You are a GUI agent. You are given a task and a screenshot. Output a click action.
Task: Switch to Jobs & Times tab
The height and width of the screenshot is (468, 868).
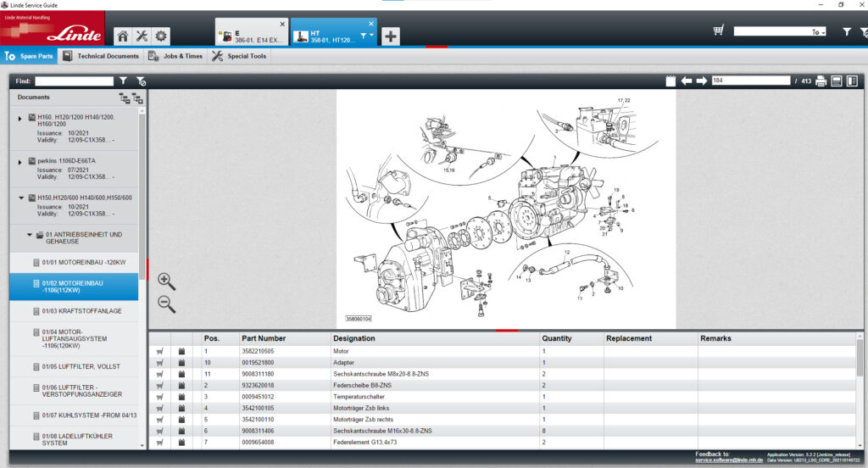click(x=175, y=56)
